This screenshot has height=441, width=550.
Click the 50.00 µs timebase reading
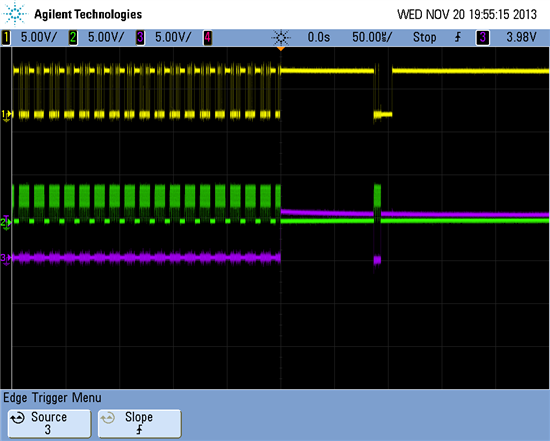[372, 37]
